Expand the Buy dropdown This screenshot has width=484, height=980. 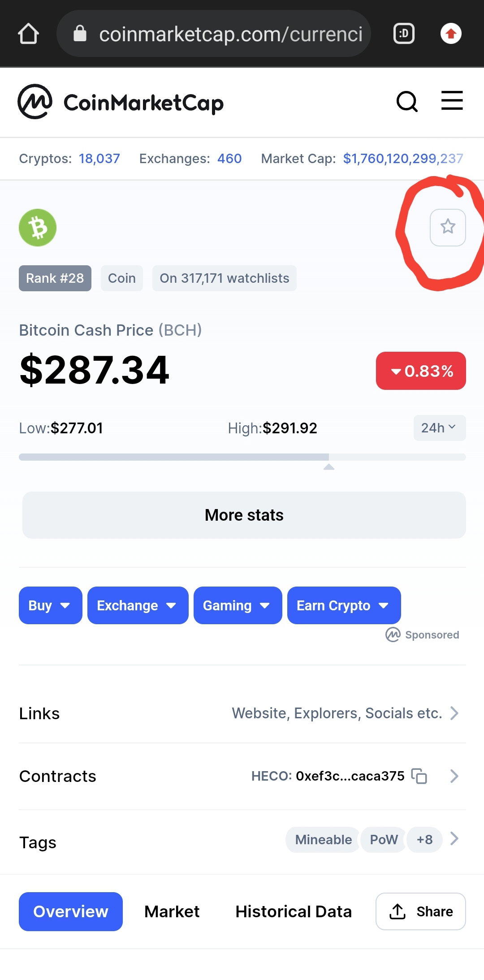(51, 605)
